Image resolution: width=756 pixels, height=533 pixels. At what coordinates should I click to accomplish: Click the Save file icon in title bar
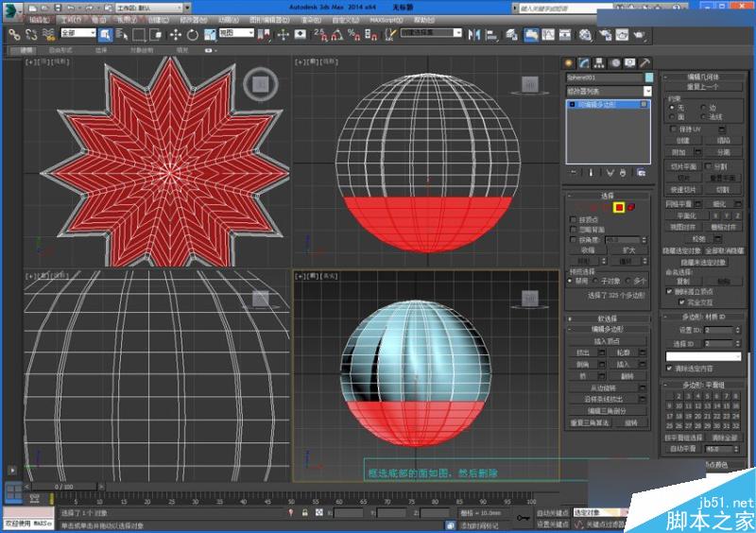coord(58,9)
